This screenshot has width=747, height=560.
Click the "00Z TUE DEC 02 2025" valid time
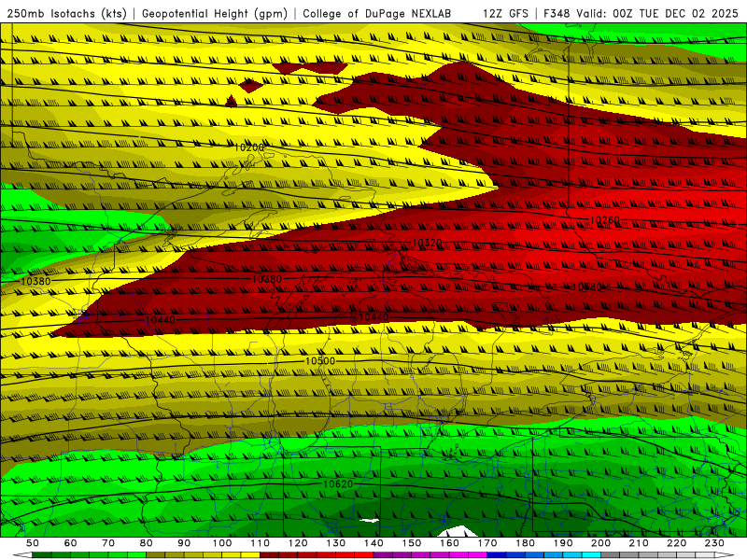675,13
